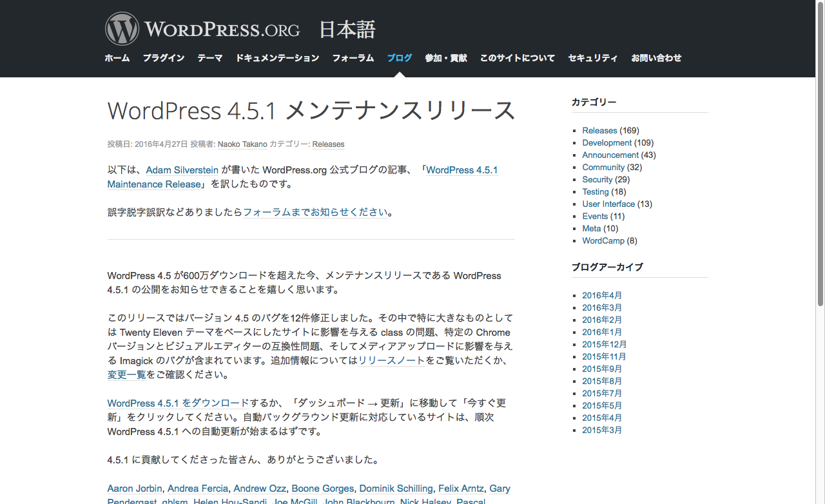Click the page's vertical scrollbar thumb
This screenshot has width=825, height=504.
pyautogui.click(x=820, y=153)
